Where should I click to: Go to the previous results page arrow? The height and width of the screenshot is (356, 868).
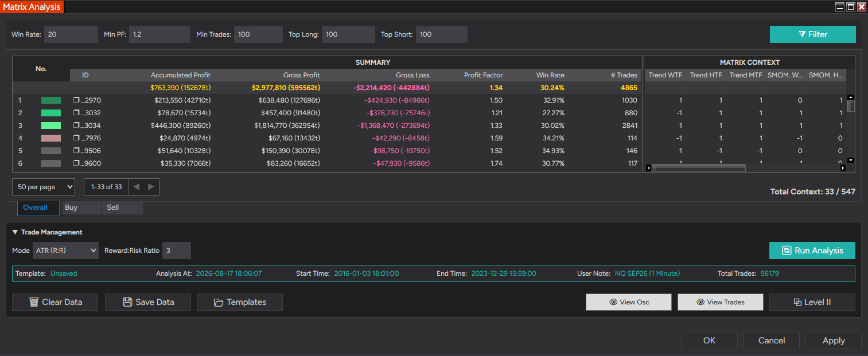(x=136, y=187)
